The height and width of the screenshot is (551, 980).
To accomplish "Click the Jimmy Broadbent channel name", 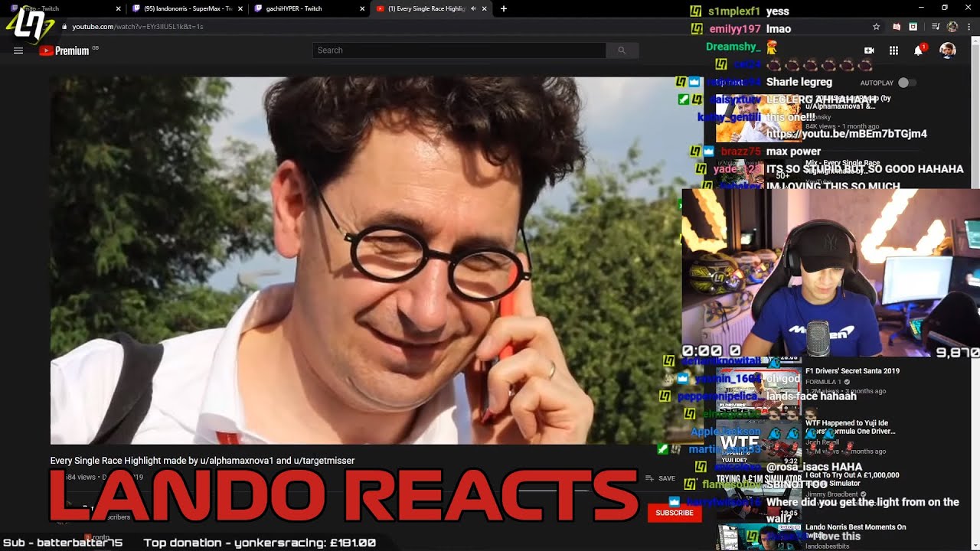I will point(832,494).
